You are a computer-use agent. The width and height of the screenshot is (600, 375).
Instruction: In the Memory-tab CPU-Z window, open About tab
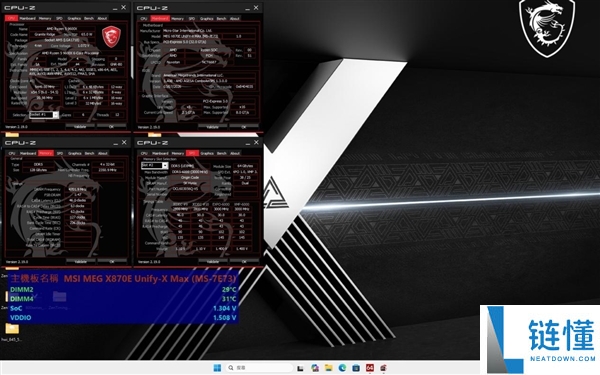pos(103,153)
